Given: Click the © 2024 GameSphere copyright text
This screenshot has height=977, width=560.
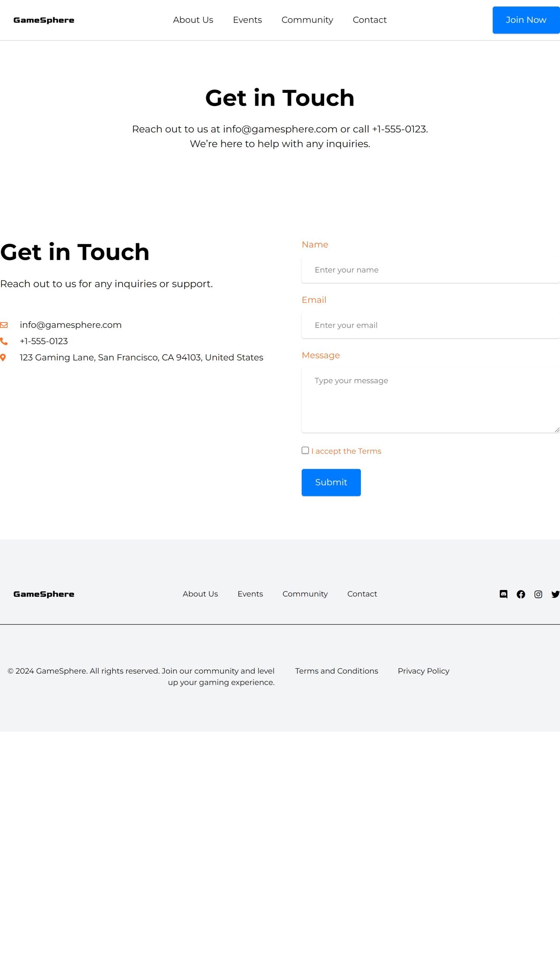Looking at the screenshot, I should pos(141,677).
